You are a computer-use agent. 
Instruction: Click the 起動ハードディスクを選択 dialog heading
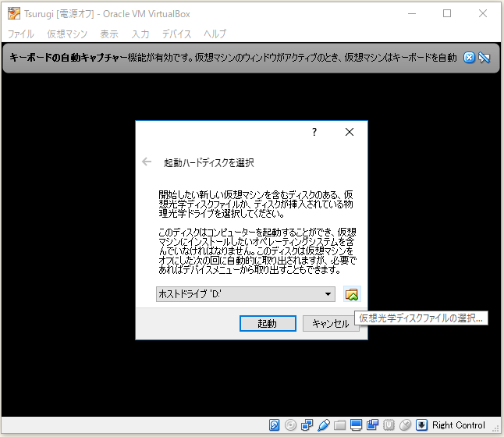tap(209, 163)
